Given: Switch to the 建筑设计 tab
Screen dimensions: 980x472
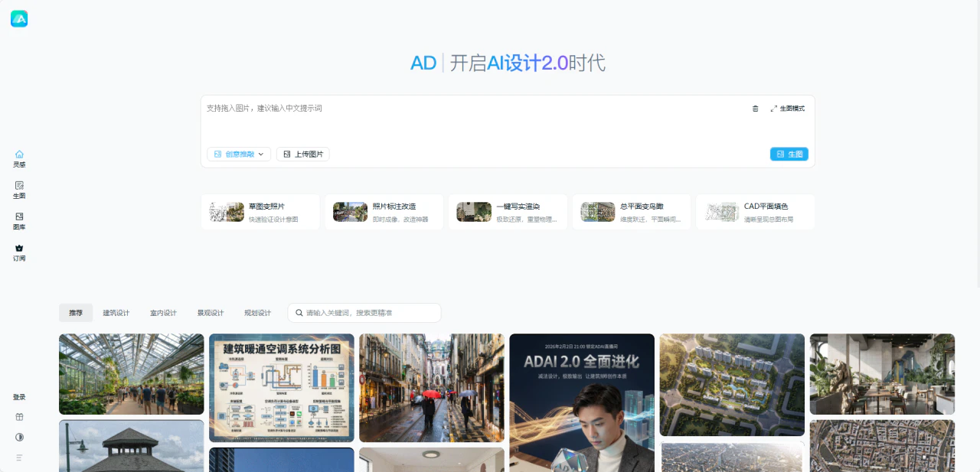Looking at the screenshot, I should coord(116,313).
